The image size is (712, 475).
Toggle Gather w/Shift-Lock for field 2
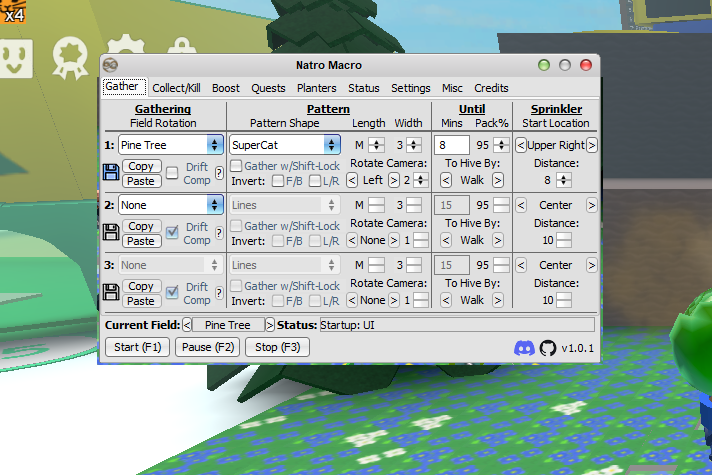[236, 226]
